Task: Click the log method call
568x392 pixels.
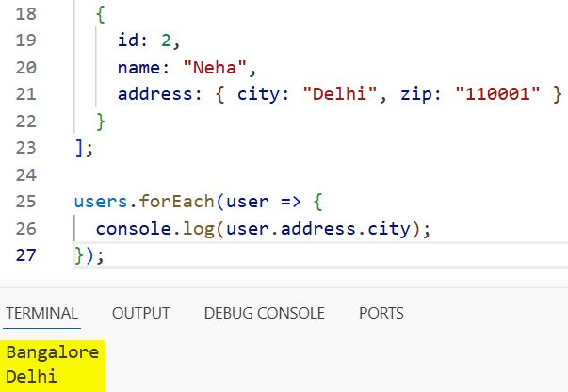Action: 199,230
